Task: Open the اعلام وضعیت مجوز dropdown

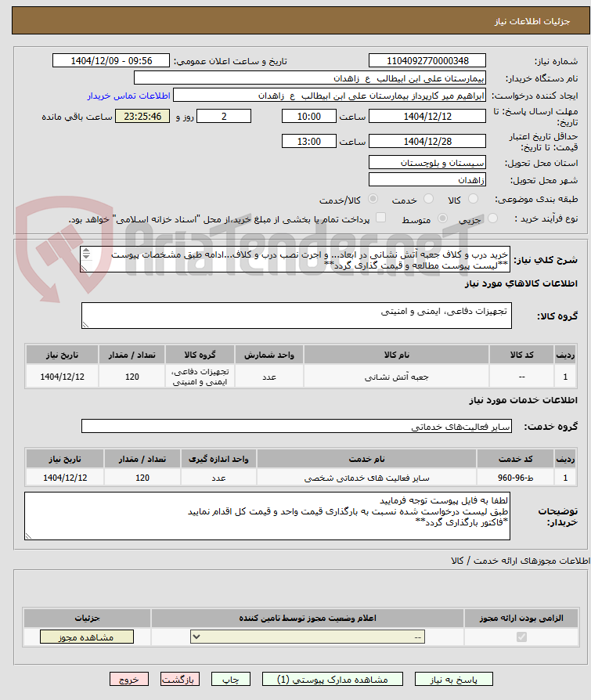Action: [x=308, y=637]
